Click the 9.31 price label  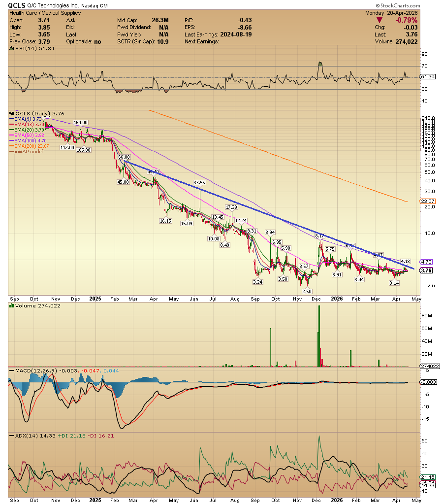(x=252, y=231)
